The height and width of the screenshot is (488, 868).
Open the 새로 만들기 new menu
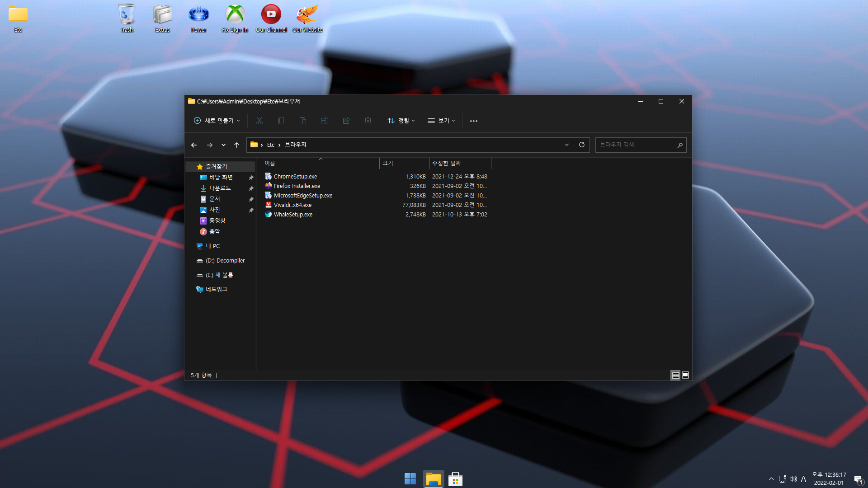pos(217,121)
